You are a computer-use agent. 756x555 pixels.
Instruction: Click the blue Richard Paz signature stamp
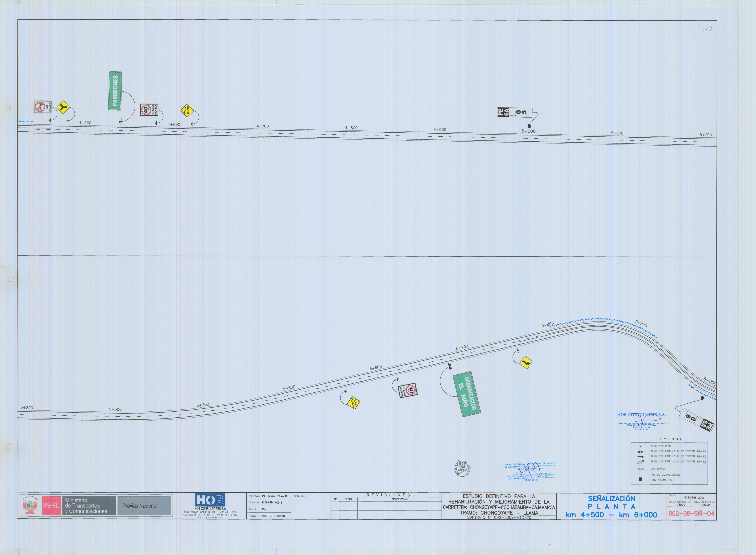tap(530, 471)
